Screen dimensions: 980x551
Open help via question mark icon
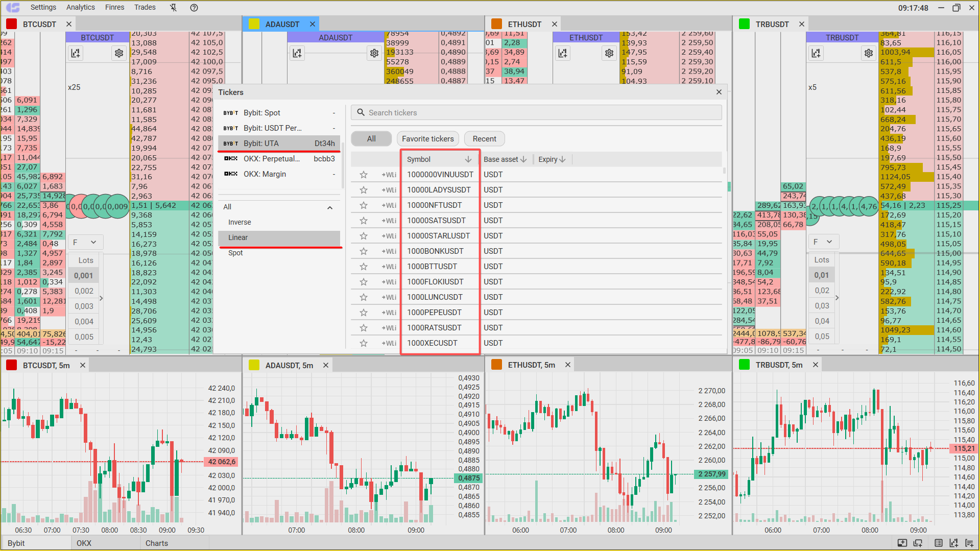(x=193, y=7)
